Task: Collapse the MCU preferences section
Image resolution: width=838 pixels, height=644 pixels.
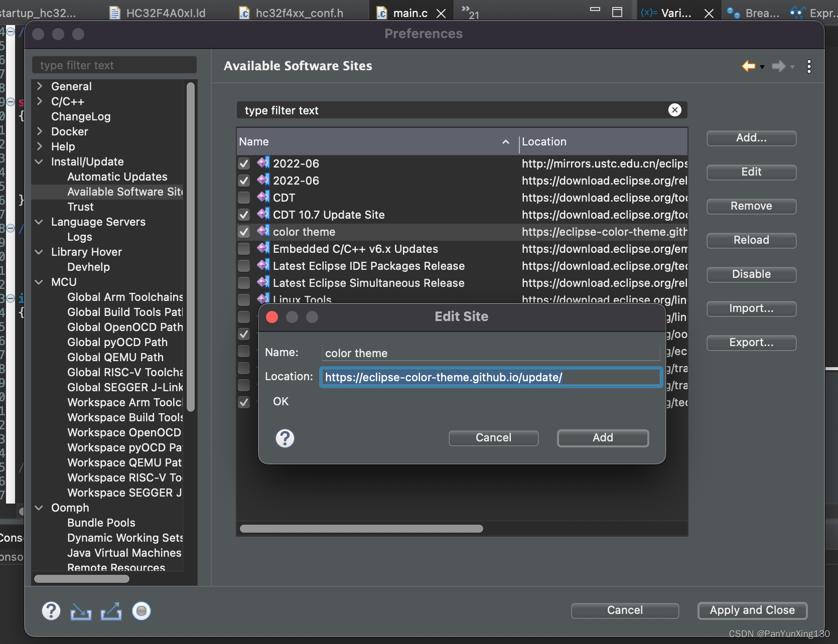Action: point(39,282)
